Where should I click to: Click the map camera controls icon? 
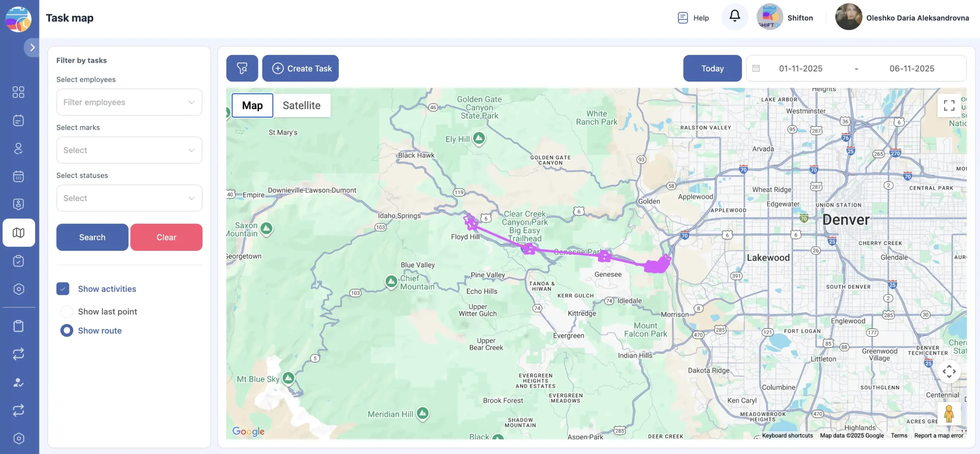click(949, 371)
